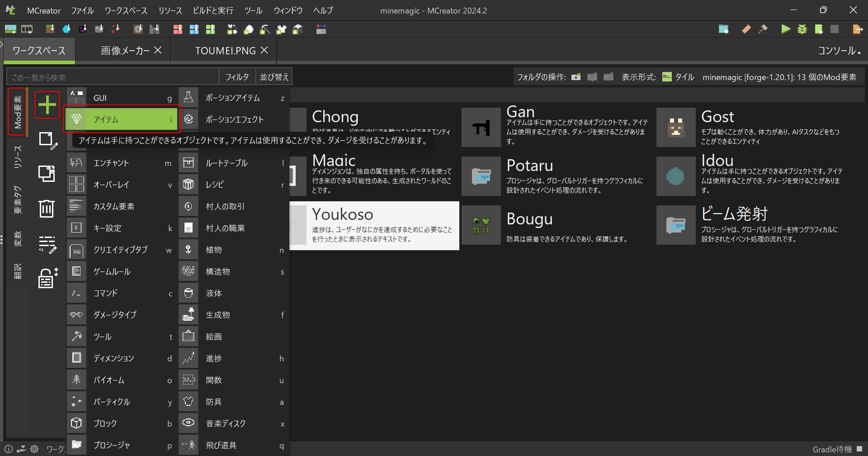Choose ブロック from the new element menu
The image size is (868, 456).
click(121, 423)
